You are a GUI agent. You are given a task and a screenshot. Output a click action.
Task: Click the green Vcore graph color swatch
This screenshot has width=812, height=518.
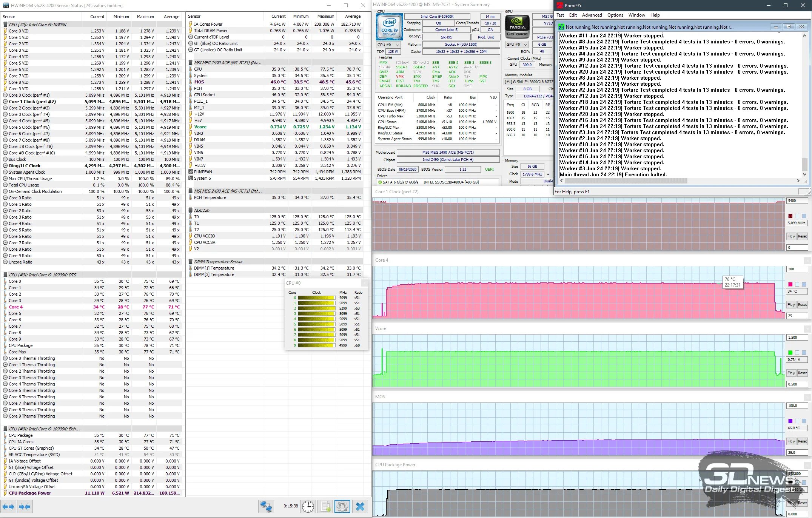coord(790,353)
